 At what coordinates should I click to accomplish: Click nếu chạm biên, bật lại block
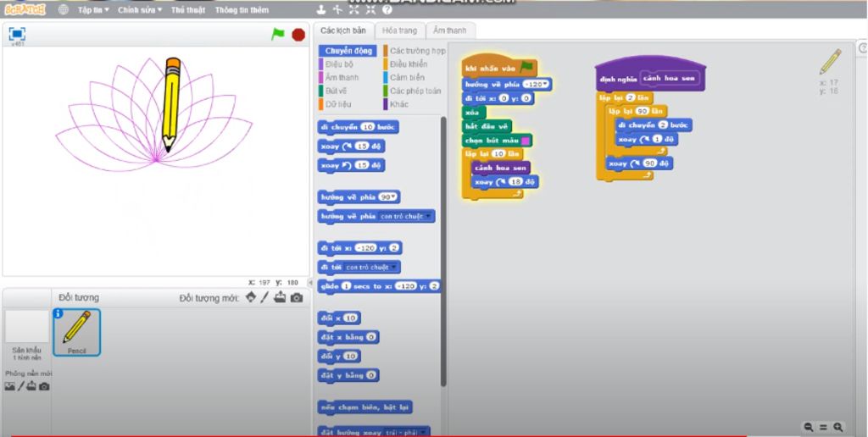point(365,407)
